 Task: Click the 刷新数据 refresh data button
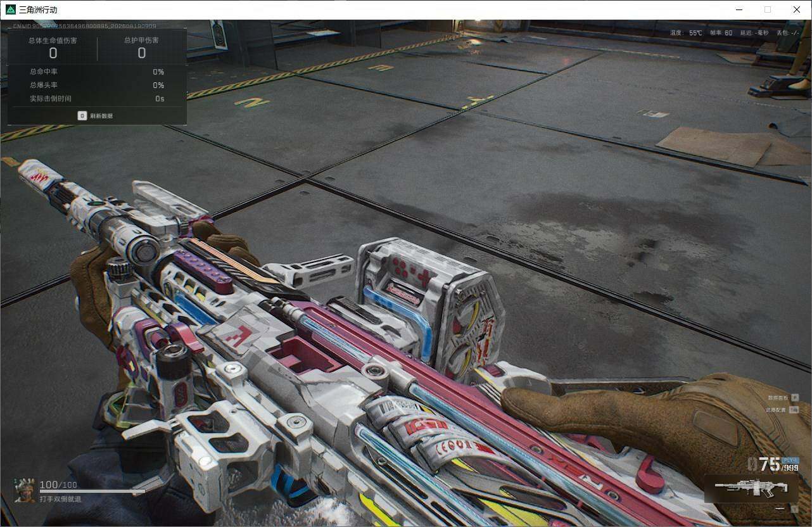pyautogui.click(x=96, y=116)
